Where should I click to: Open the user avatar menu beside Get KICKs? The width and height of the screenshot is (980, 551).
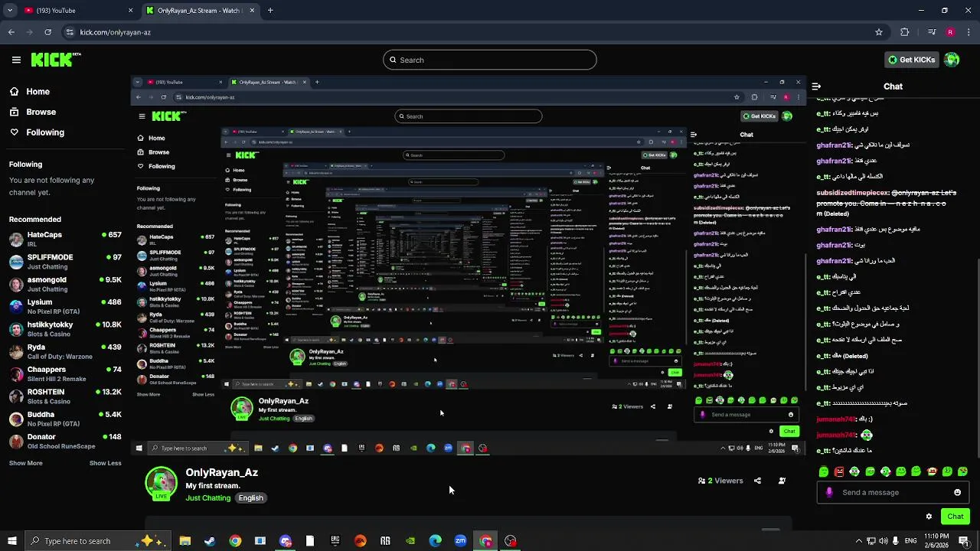point(952,60)
